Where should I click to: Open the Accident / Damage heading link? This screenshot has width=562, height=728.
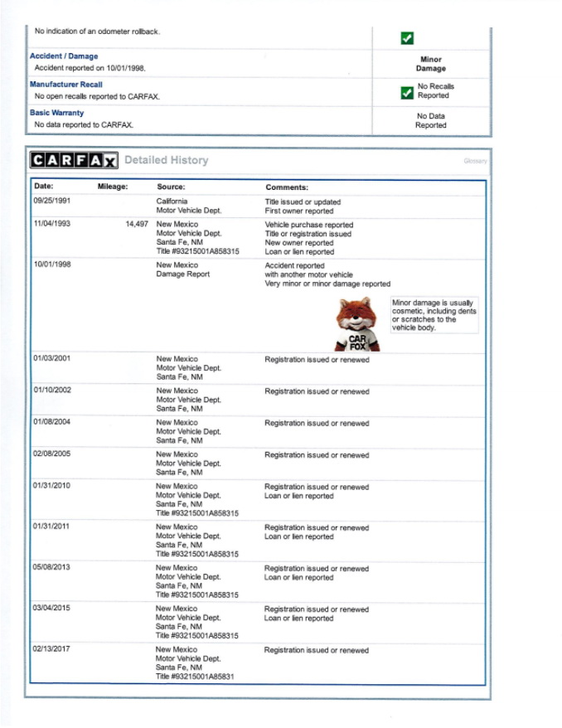64,56
